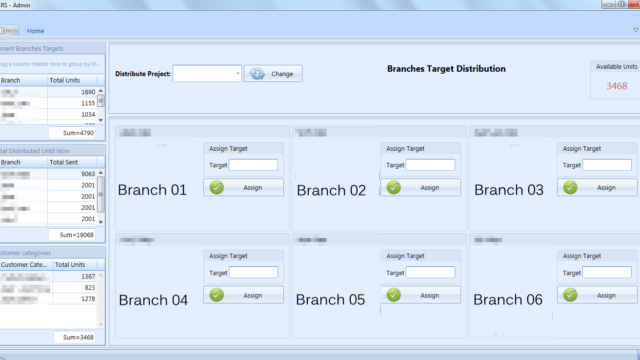Click the Target field for Branch 01
This screenshot has width=640, height=360.
pyautogui.click(x=253, y=165)
